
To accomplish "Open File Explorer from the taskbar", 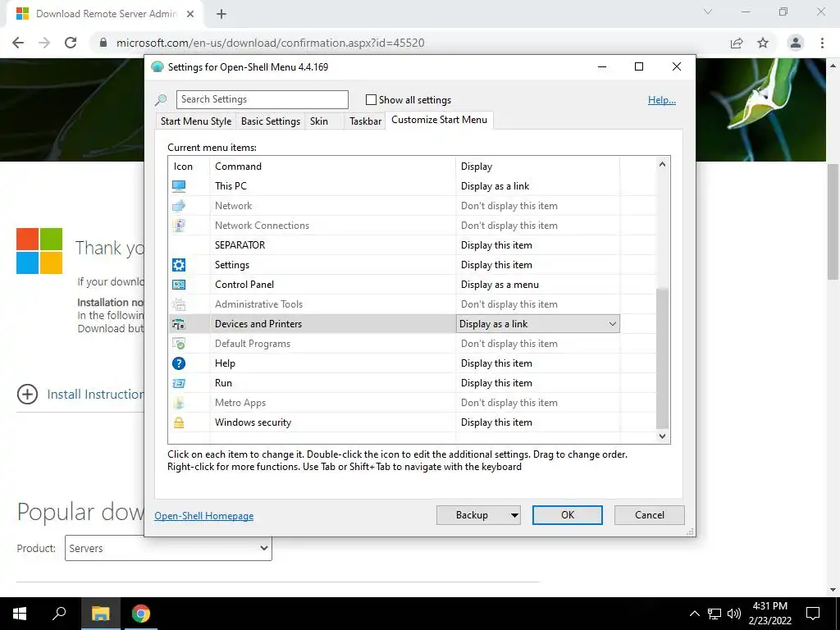I will point(100,614).
